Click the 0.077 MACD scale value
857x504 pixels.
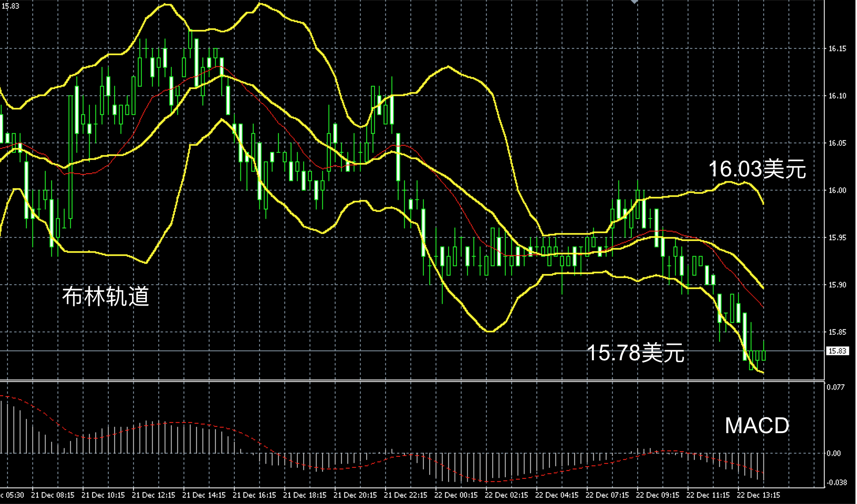click(835, 387)
